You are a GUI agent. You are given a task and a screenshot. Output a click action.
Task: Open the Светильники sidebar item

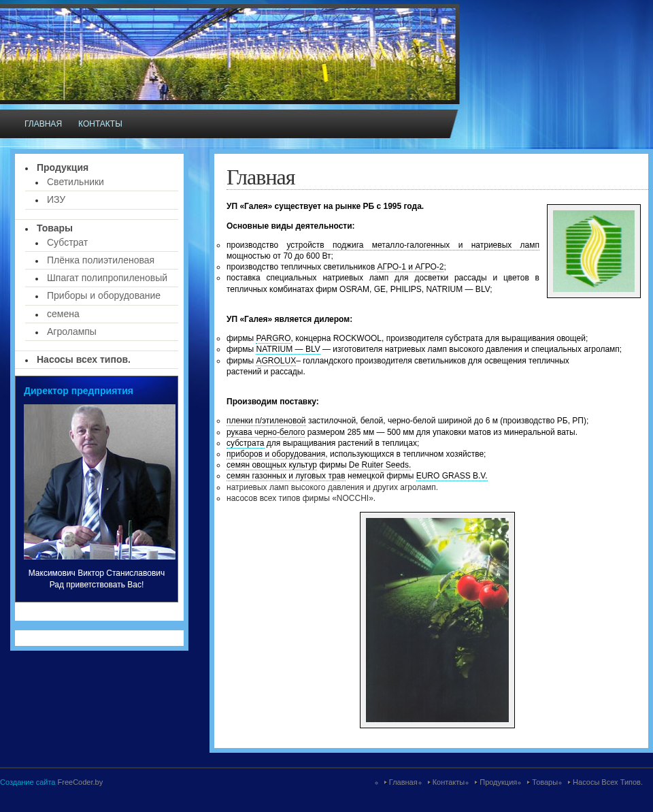tap(76, 182)
